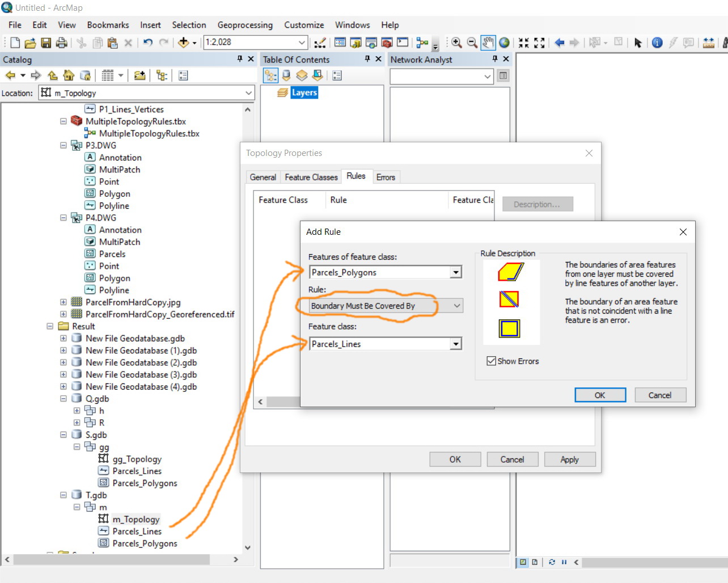Open the Customize menu
Screen dimensions: 728x583
point(304,25)
